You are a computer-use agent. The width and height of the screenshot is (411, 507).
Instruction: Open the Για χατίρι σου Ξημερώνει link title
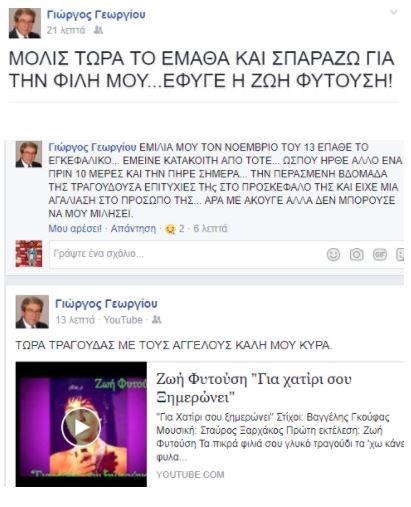point(254,388)
